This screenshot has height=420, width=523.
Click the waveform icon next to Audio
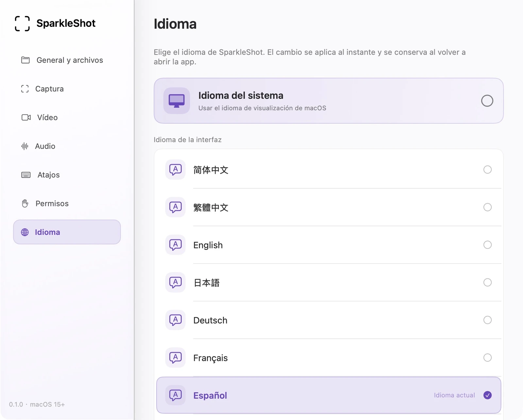[25, 146]
